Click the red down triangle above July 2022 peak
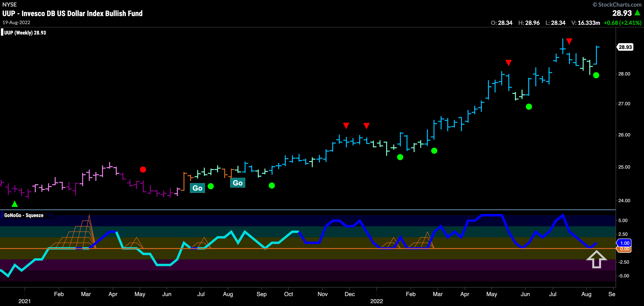The height and width of the screenshot is (306, 644). [x=569, y=41]
